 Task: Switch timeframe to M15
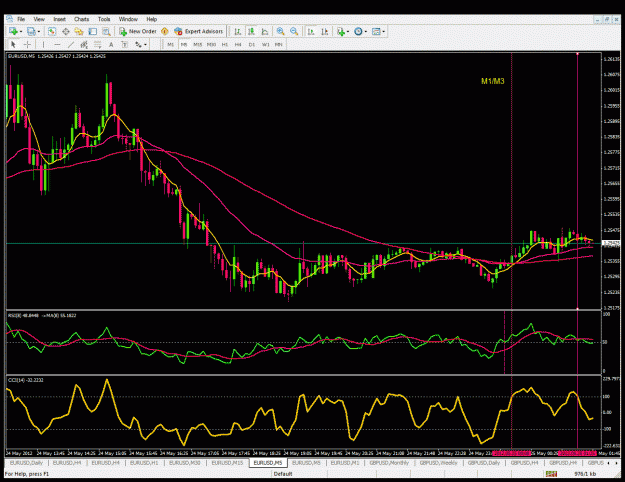pyautogui.click(x=197, y=45)
